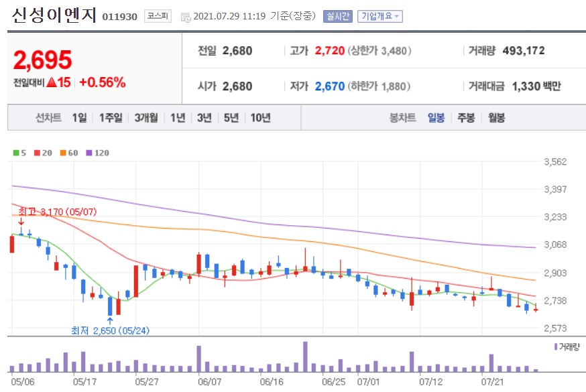Select the 1주일 line chart tab
The width and height of the screenshot is (586, 392).
(111, 118)
